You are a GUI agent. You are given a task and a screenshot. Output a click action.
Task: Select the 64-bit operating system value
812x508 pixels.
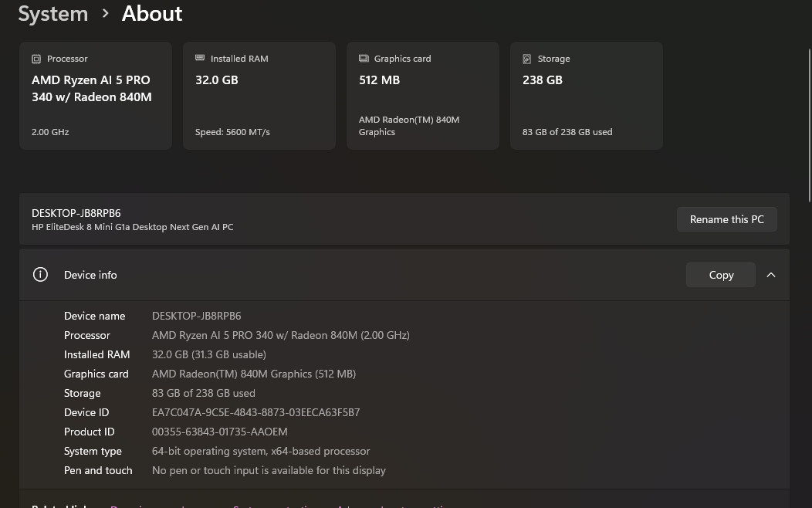click(261, 451)
